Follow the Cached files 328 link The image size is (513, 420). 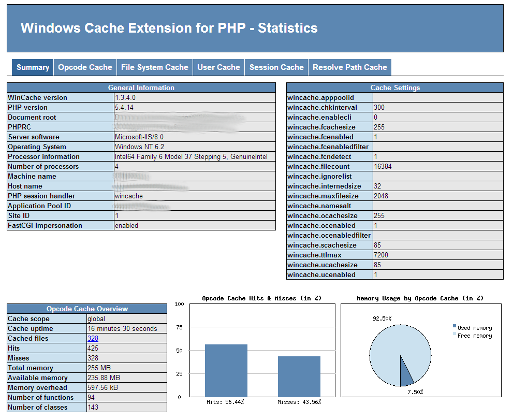[x=93, y=339]
